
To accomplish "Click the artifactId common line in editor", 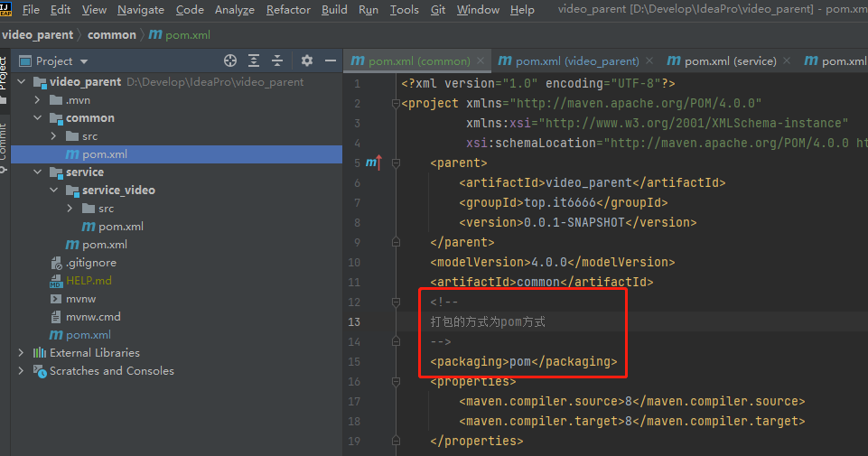I will [x=541, y=283].
